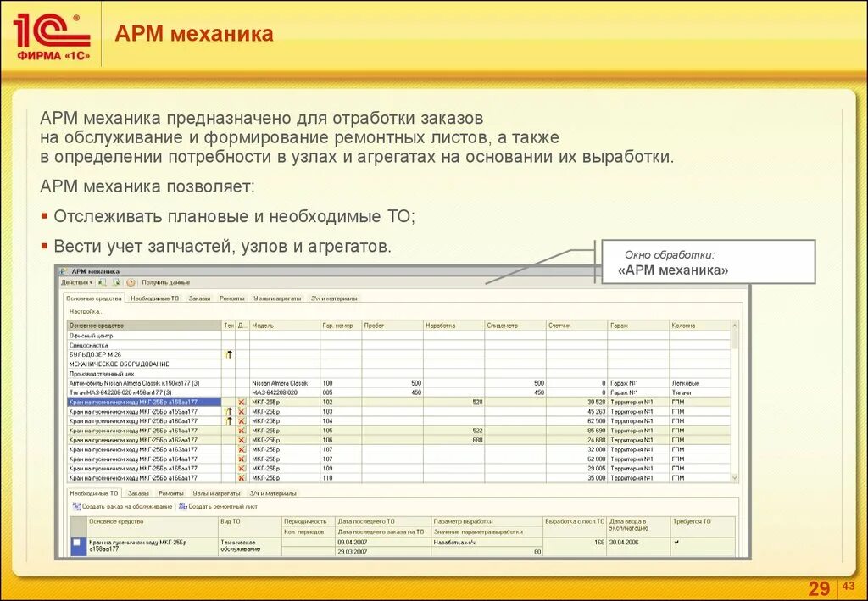Screen dimensions: 868x601
Task: Click the Гар. номер column header
Action: coord(341,326)
